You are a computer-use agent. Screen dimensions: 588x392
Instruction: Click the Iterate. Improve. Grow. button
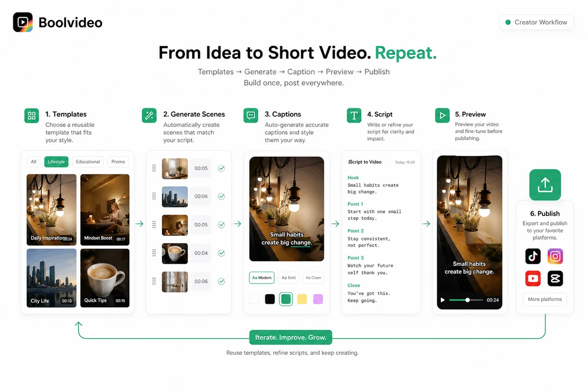pos(291,338)
